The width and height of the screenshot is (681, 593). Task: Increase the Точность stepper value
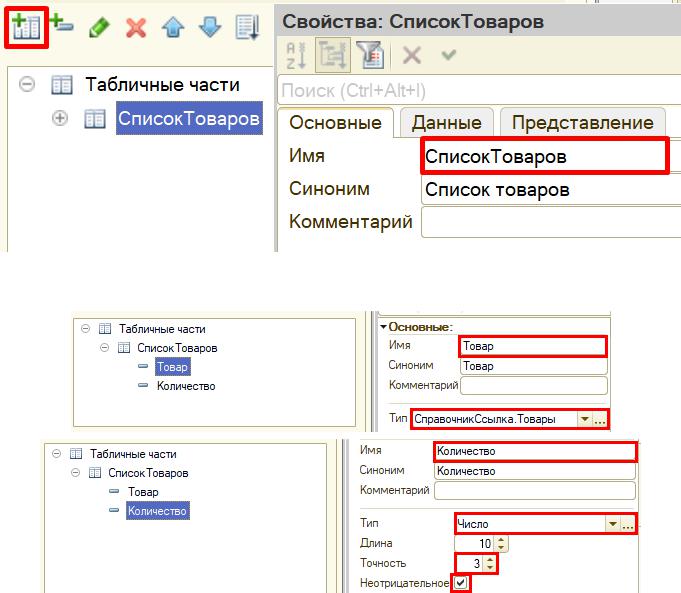point(490,560)
